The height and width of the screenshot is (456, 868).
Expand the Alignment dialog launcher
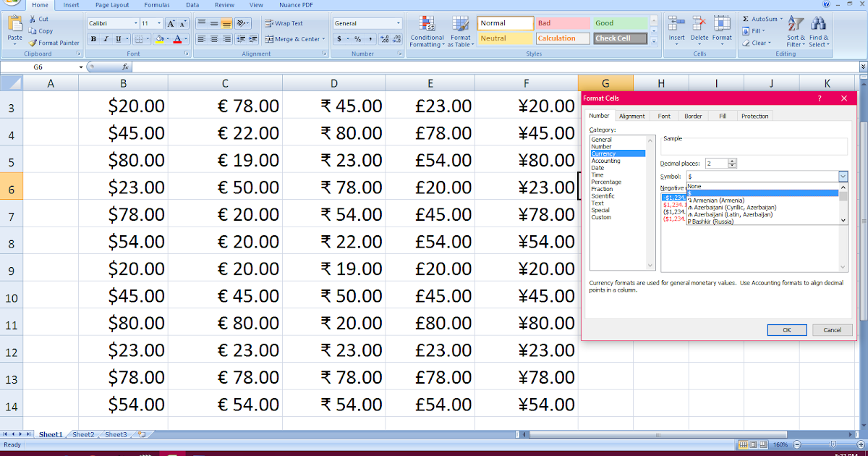(325, 54)
